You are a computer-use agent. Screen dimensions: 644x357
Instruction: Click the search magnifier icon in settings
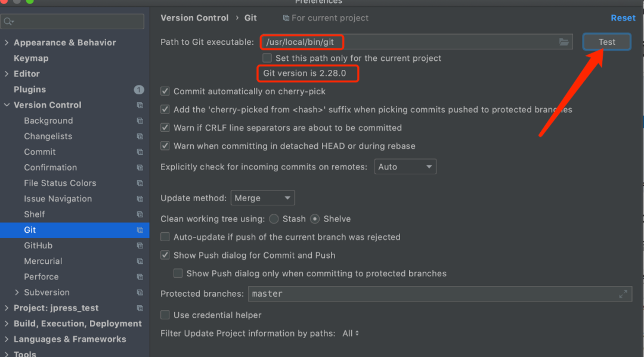point(8,22)
